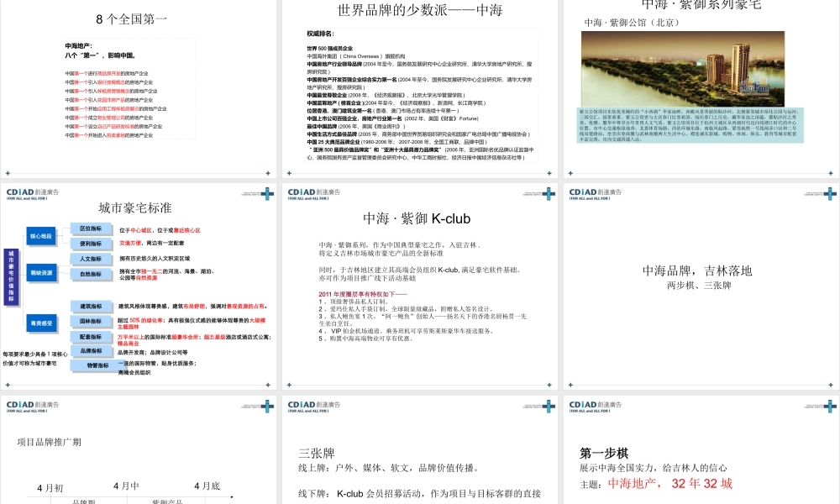Click the '稀缺资源' box
This screenshot has height=504, width=840.
41,273
